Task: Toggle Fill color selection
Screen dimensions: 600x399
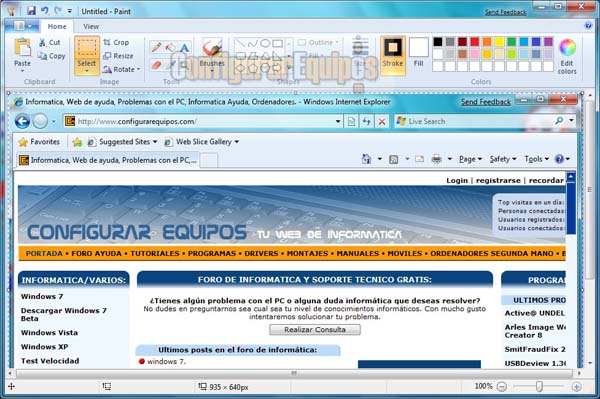Action: [419, 53]
